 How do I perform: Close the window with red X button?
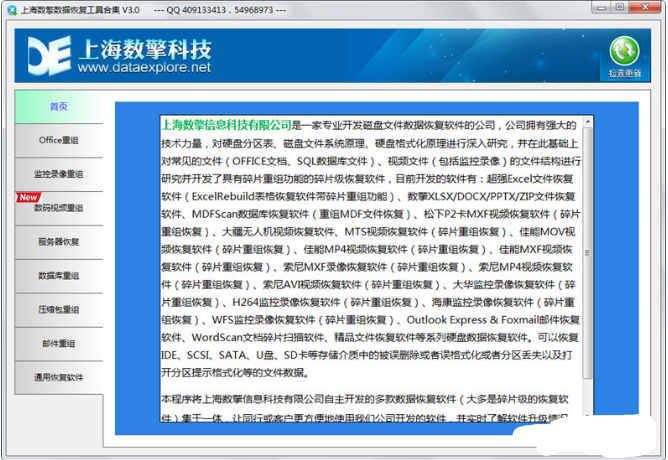point(645,8)
